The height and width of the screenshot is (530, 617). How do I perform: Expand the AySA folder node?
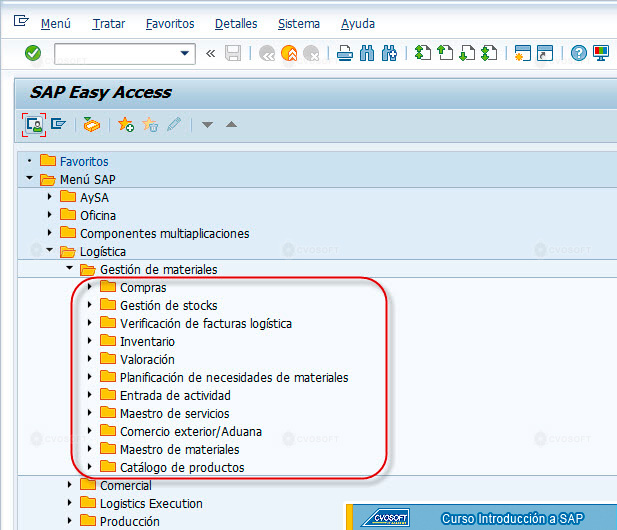click(50, 196)
